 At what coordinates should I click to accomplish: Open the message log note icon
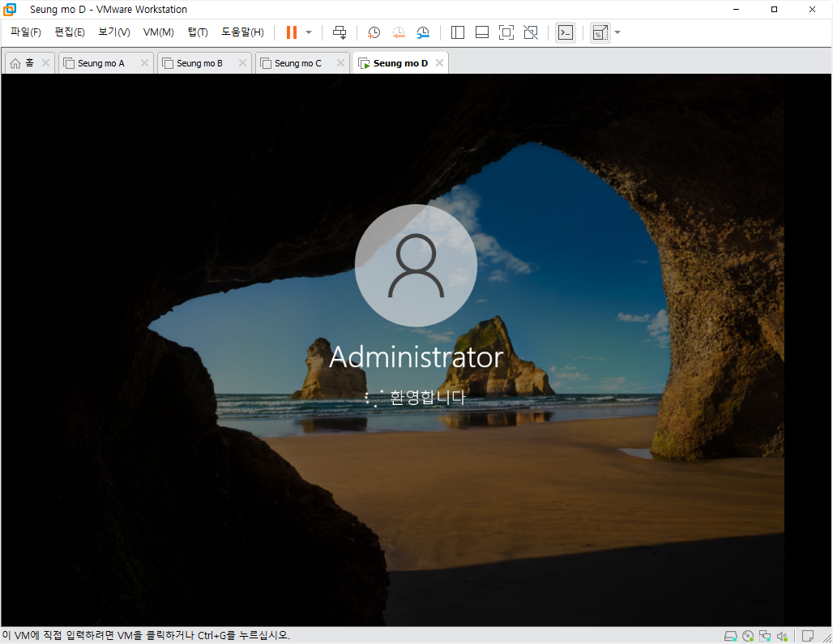pyautogui.click(x=808, y=636)
